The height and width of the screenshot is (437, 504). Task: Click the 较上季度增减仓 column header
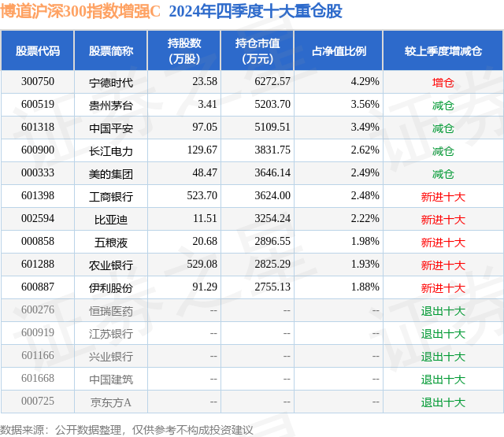[x=443, y=50]
